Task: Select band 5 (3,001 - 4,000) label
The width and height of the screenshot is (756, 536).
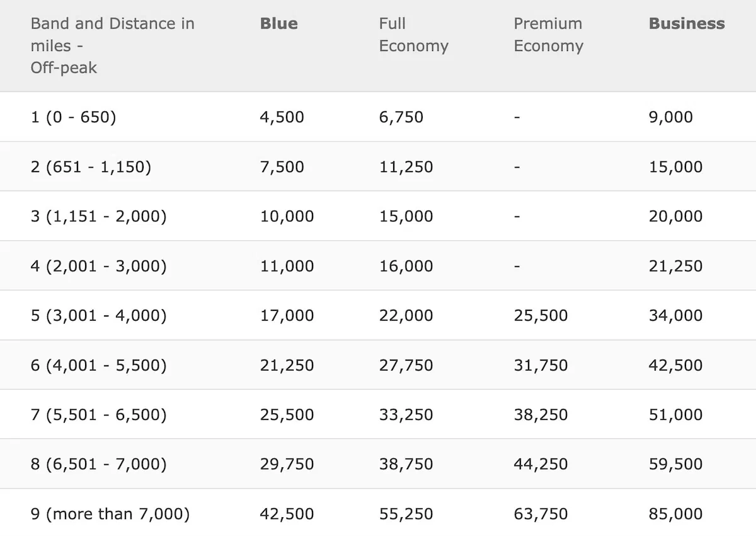Action: tap(98, 315)
